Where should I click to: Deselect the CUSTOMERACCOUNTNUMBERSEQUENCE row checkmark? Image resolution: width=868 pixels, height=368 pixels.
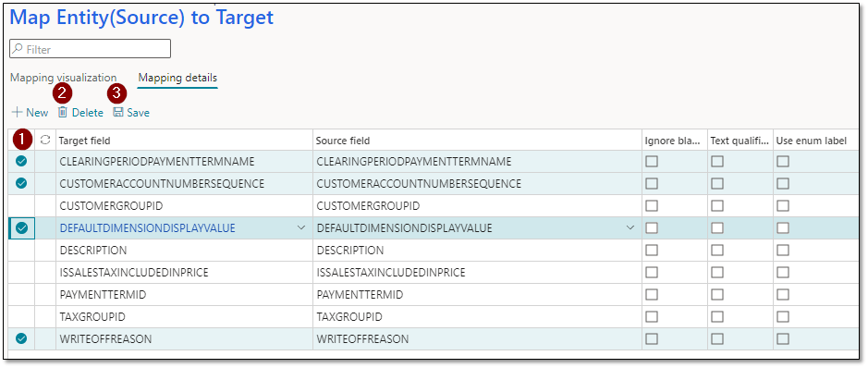[x=21, y=183]
